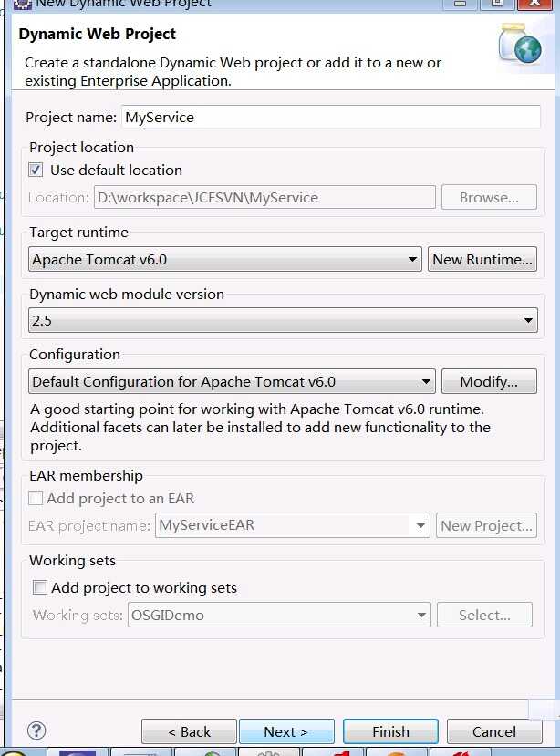Uncheck Use default location checkbox
The height and width of the screenshot is (756, 560).
click(36, 170)
